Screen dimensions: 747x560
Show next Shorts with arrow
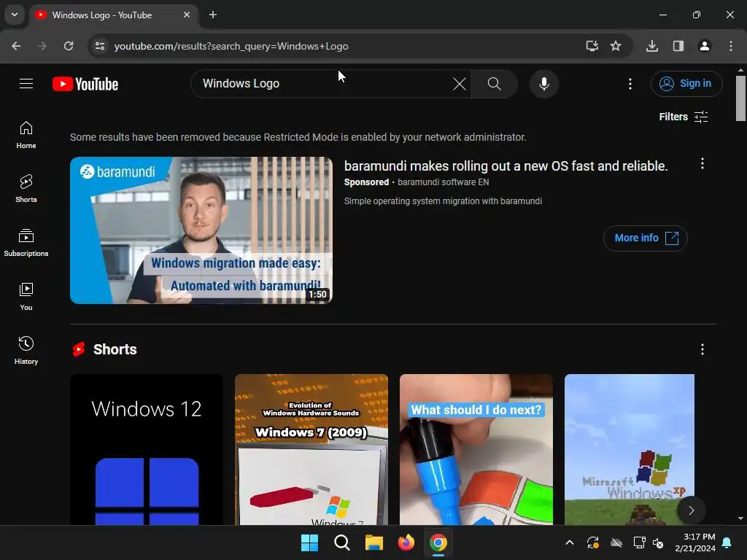pos(691,510)
